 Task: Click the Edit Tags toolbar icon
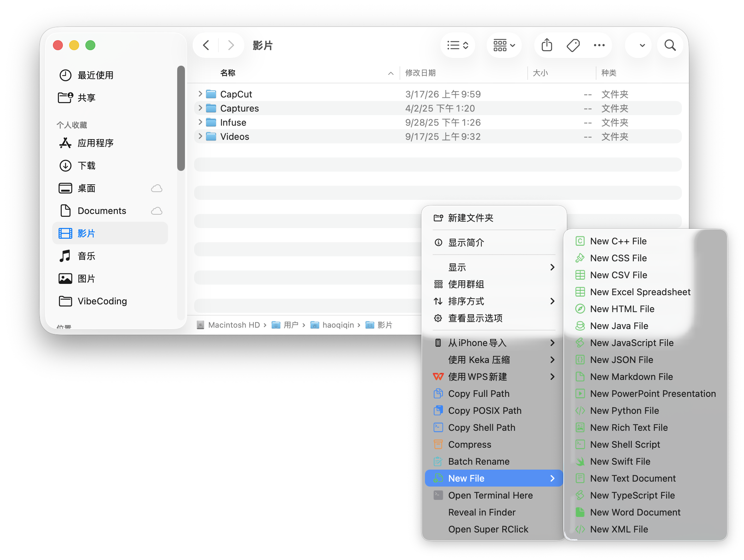[x=573, y=45]
